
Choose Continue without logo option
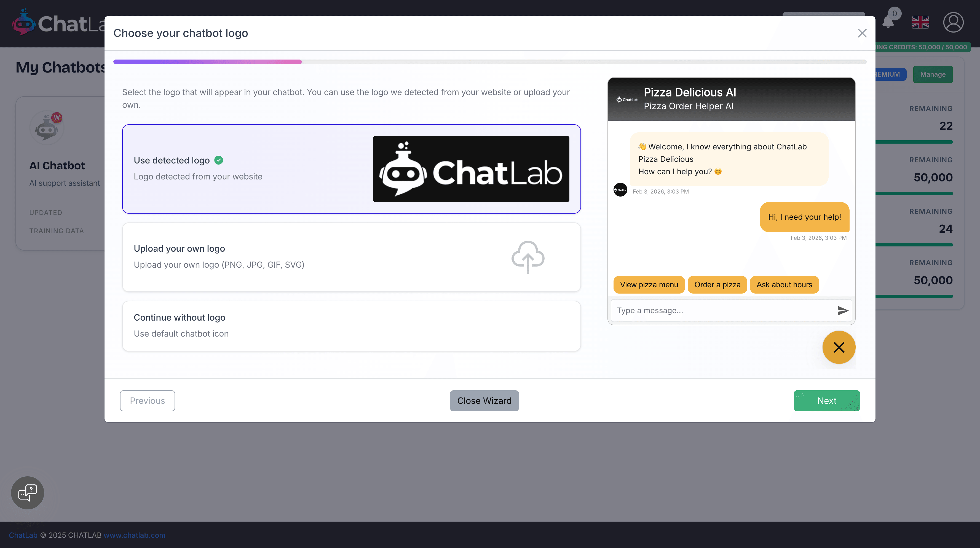pyautogui.click(x=351, y=326)
